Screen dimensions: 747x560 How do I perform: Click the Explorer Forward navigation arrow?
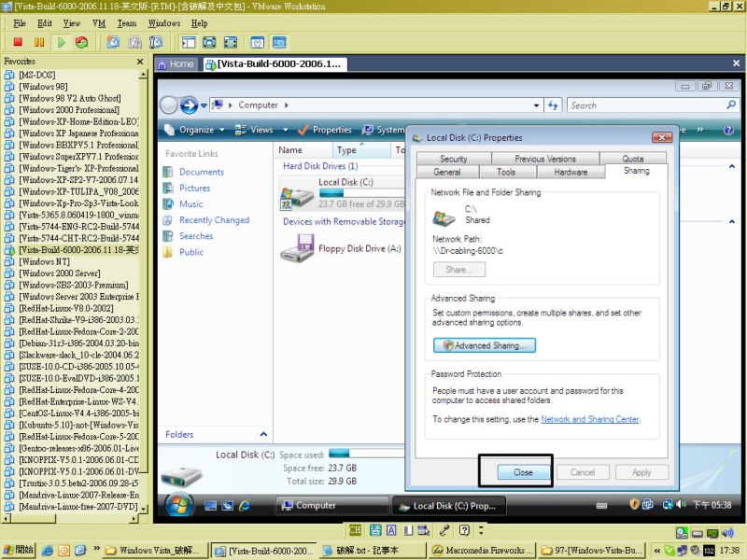(x=190, y=105)
